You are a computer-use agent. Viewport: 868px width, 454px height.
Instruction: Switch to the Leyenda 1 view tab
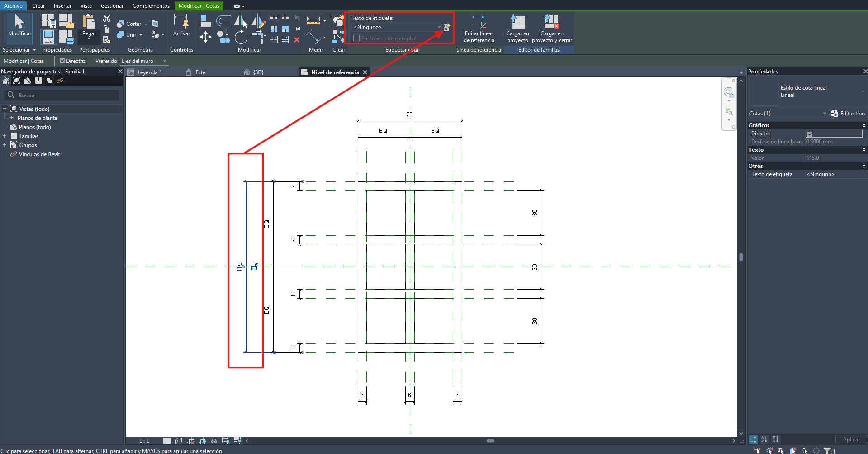149,72
